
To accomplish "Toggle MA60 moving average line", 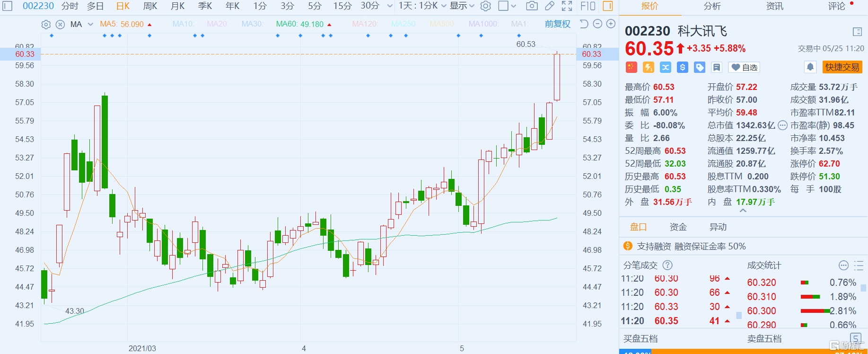I will click(x=304, y=24).
